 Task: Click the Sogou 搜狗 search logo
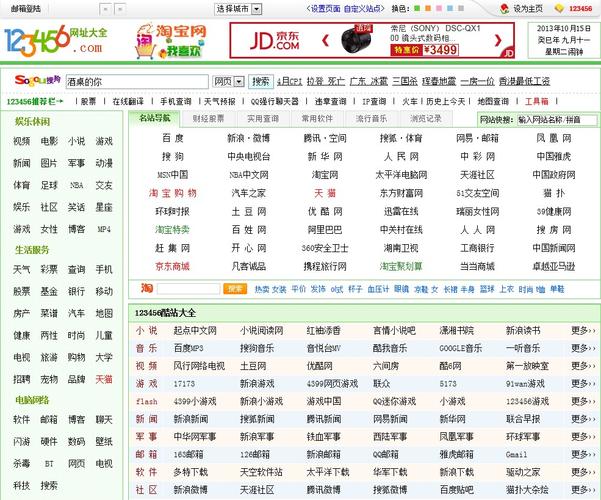point(38,81)
